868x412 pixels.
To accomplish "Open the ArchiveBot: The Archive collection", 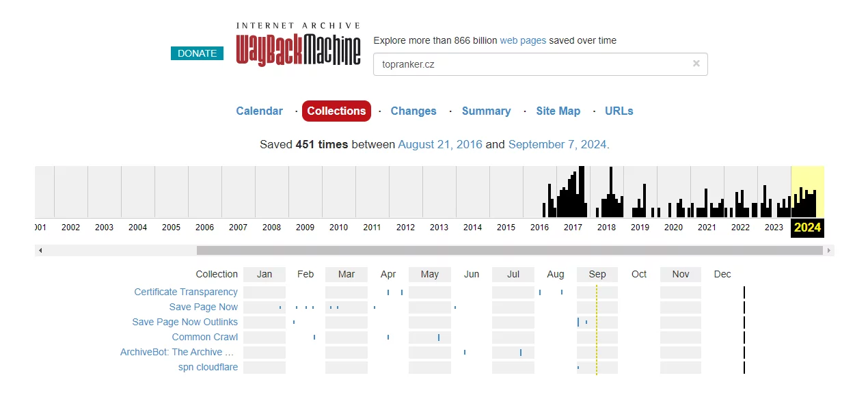I will 177,352.
